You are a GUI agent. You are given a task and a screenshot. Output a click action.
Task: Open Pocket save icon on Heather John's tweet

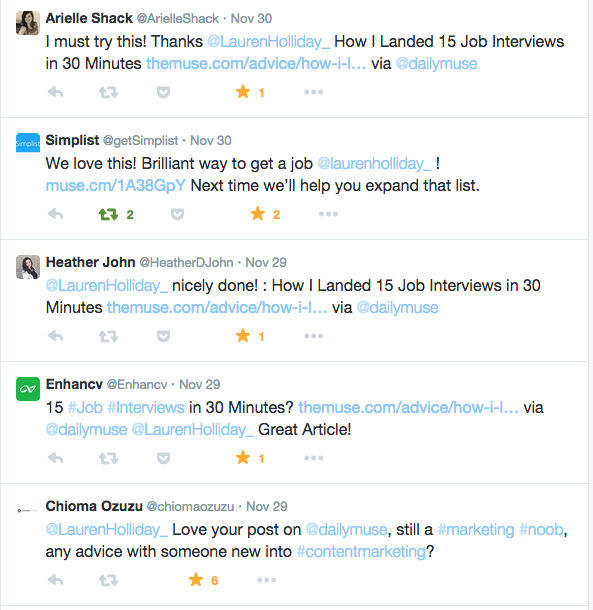pos(163,336)
